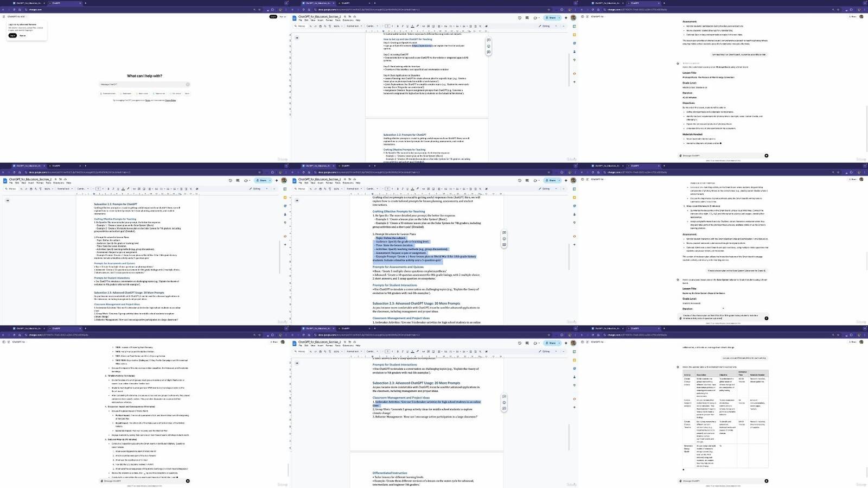This screenshot has height=488, width=868.
Task: Click emoji reaction icon beside highlighted openai link
Action: pyautogui.click(x=489, y=46)
